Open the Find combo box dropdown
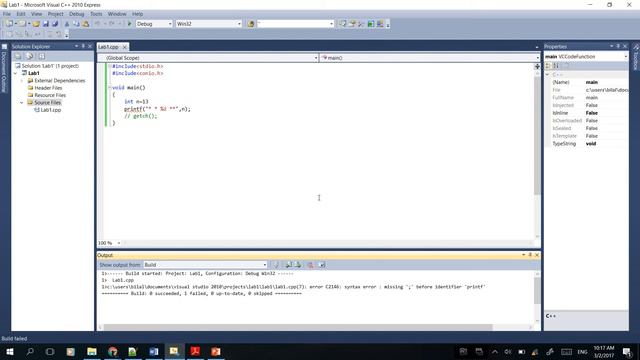This screenshot has height=360, width=640. 331,24
